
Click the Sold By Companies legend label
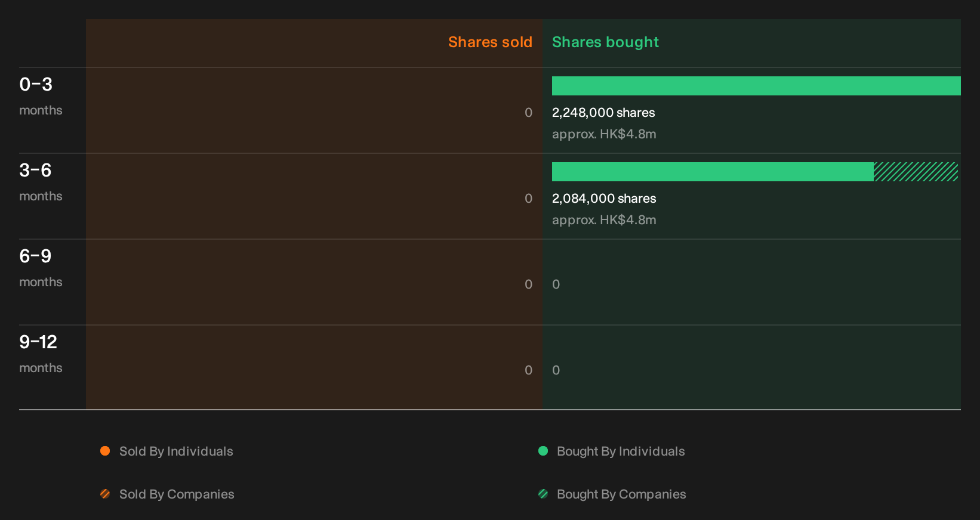[177, 494]
